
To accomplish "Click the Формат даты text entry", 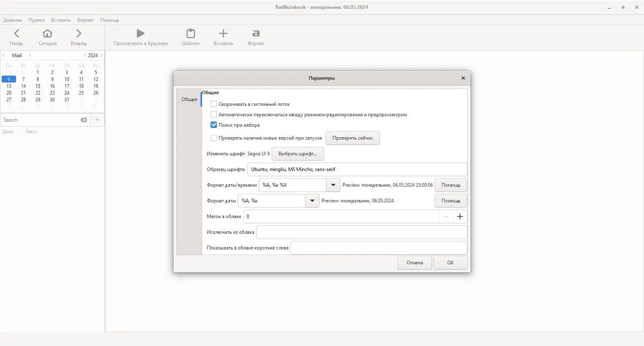I will [x=272, y=201].
